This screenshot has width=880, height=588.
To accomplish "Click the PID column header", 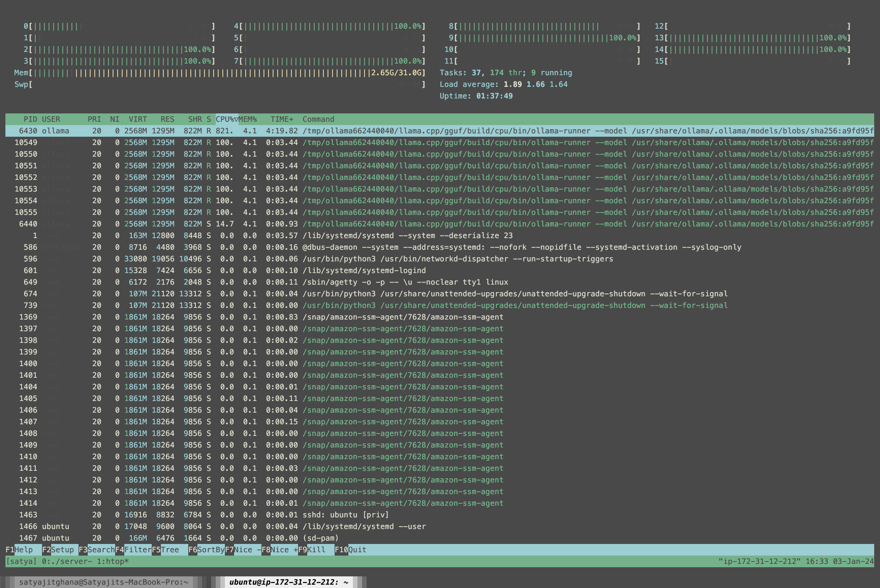I will [x=30, y=119].
